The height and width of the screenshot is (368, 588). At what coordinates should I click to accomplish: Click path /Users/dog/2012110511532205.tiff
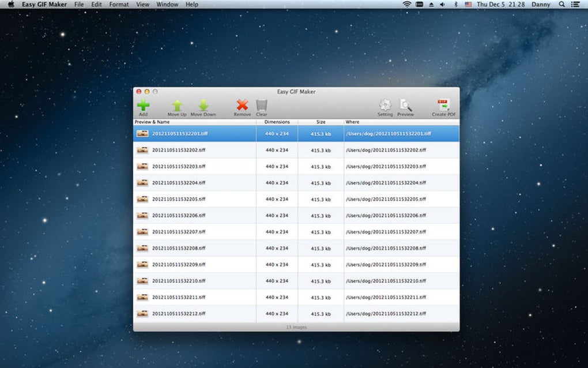tap(386, 199)
